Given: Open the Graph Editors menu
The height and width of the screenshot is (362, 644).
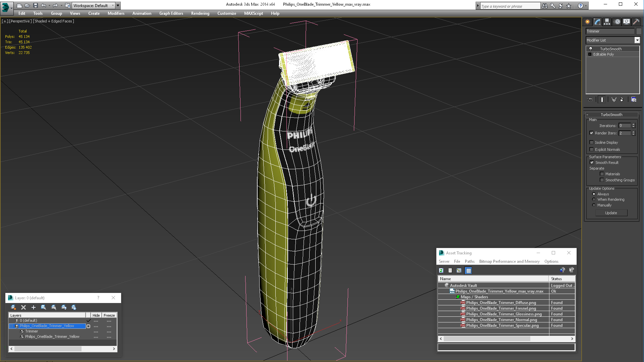Looking at the screenshot, I should (171, 13).
